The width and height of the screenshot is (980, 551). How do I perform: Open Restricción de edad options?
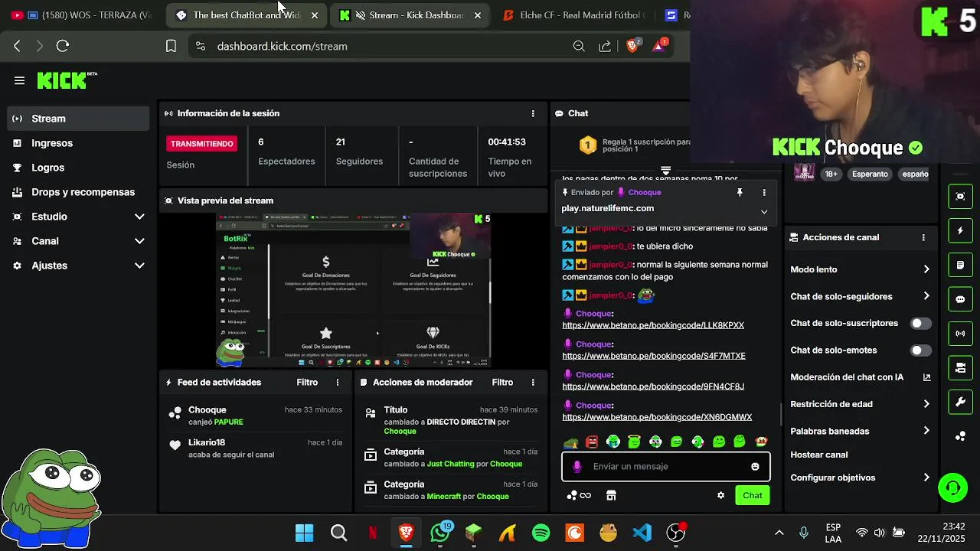point(860,404)
